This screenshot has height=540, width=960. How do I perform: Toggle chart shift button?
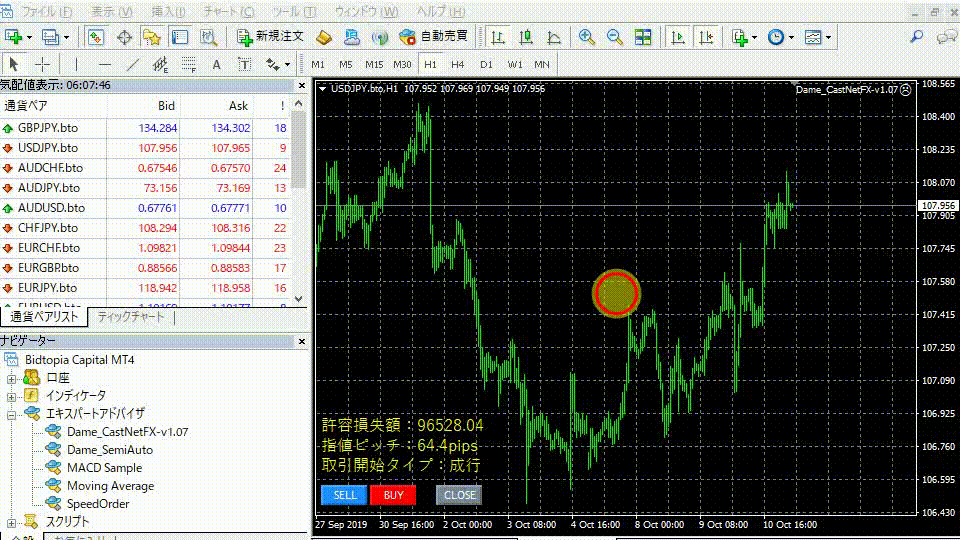(706, 37)
